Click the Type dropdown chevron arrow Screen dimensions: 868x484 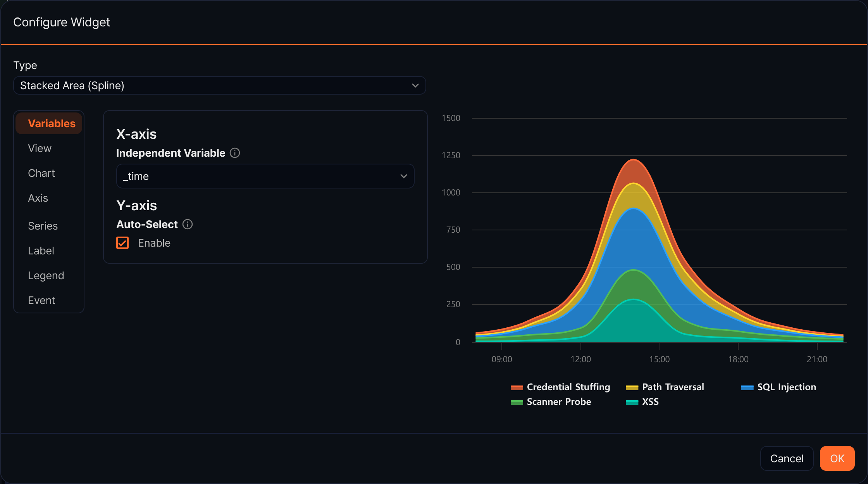[x=415, y=85]
